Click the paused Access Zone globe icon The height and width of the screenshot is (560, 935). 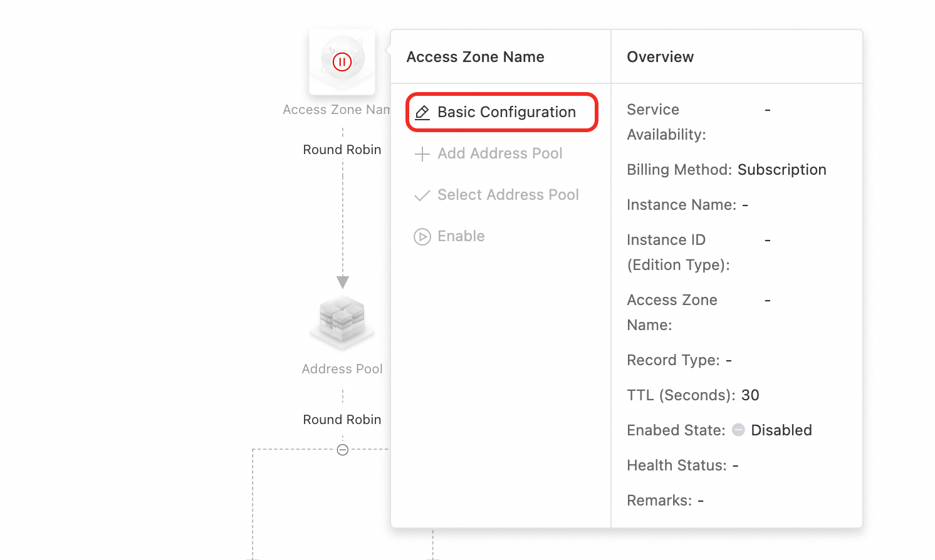click(x=342, y=61)
